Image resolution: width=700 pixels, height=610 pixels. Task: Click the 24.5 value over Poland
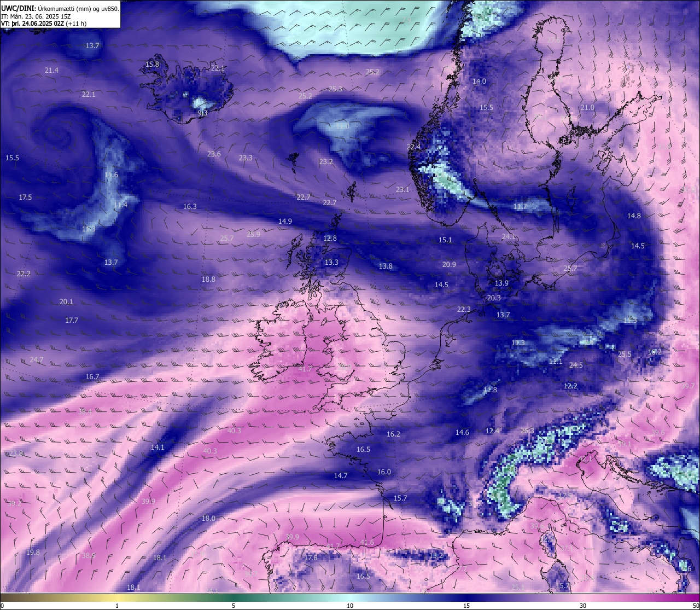tap(576, 365)
